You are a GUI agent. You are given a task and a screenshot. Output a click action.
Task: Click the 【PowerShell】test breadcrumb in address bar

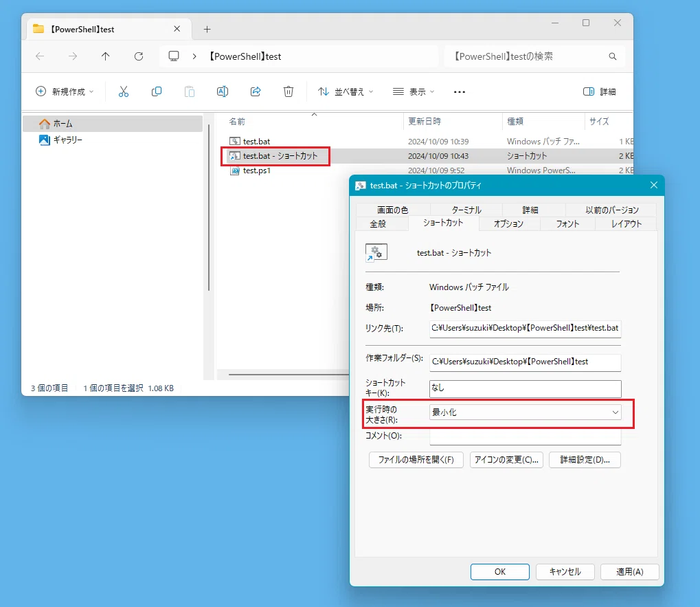coord(245,56)
